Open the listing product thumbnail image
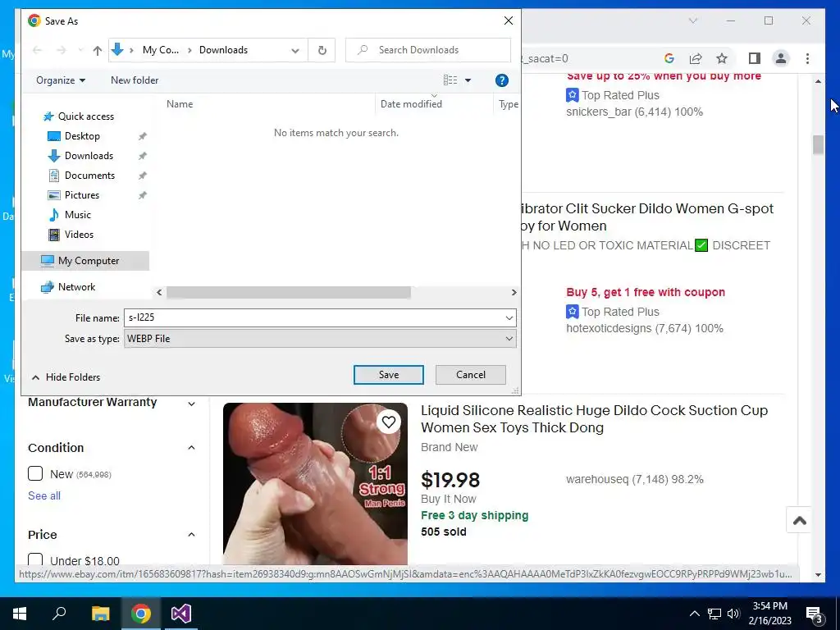The height and width of the screenshot is (630, 840). tap(315, 484)
